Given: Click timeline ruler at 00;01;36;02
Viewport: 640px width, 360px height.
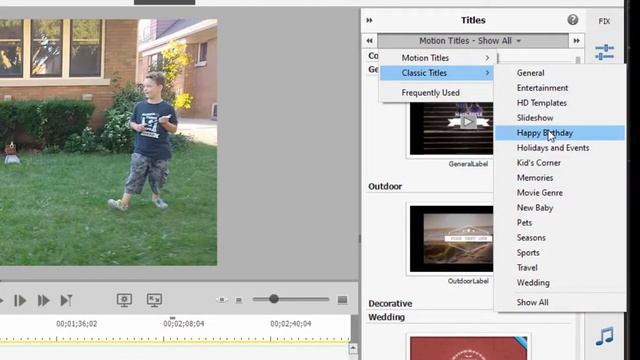Looking at the screenshot, I should [x=77, y=324].
